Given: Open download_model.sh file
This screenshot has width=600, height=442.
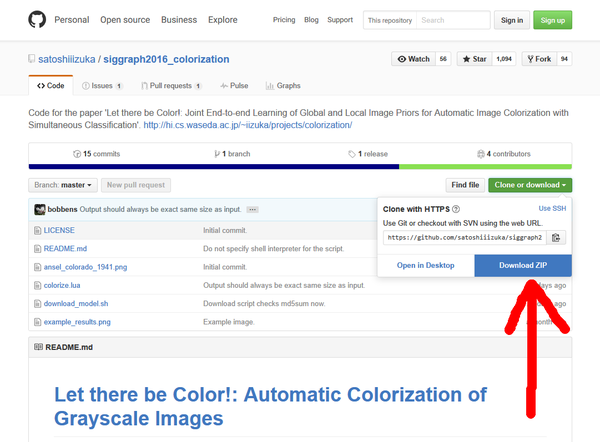Looking at the screenshot, I should tap(76, 304).
